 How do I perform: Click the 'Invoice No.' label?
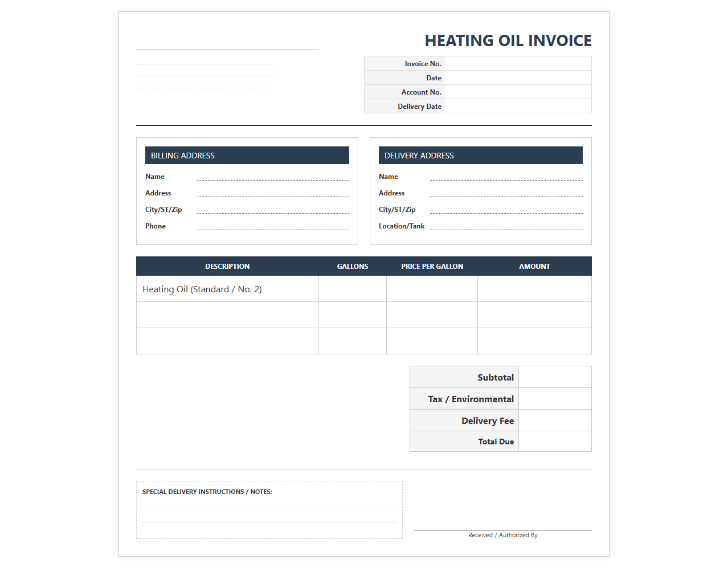point(423,64)
